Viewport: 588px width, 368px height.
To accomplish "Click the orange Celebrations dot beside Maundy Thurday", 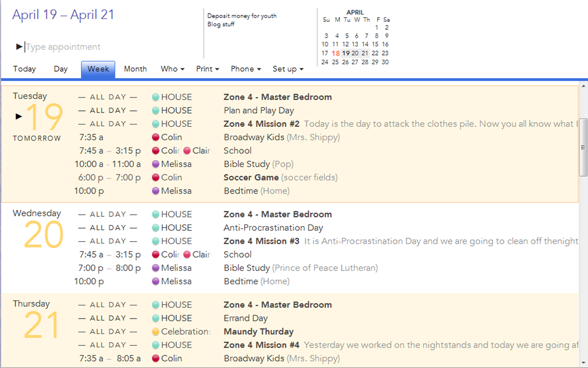I will click(x=156, y=332).
